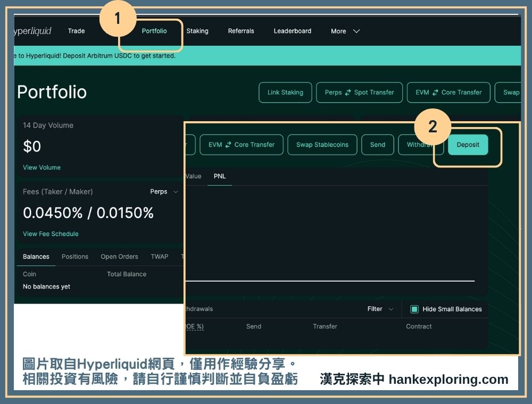The width and height of the screenshot is (532, 404).
Task: Toggle the Hide Small Balances checkbox
Action: click(414, 309)
